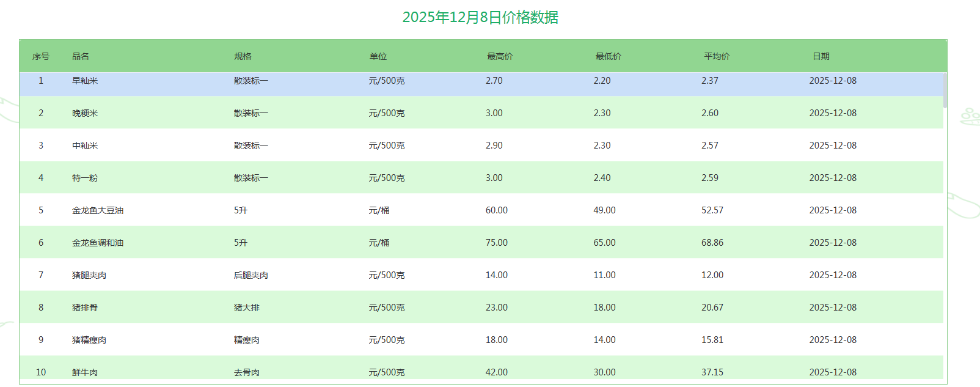This screenshot has width=980, height=387.
Task: Click the 最低价 column header
Action: point(608,56)
